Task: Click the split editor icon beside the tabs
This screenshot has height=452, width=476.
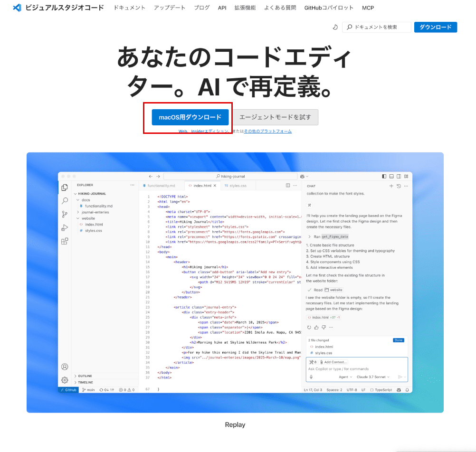Action: (x=288, y=185)
